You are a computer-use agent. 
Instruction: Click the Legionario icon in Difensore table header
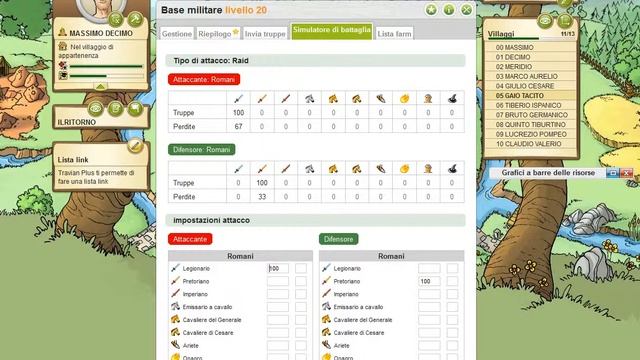(238, 169)
